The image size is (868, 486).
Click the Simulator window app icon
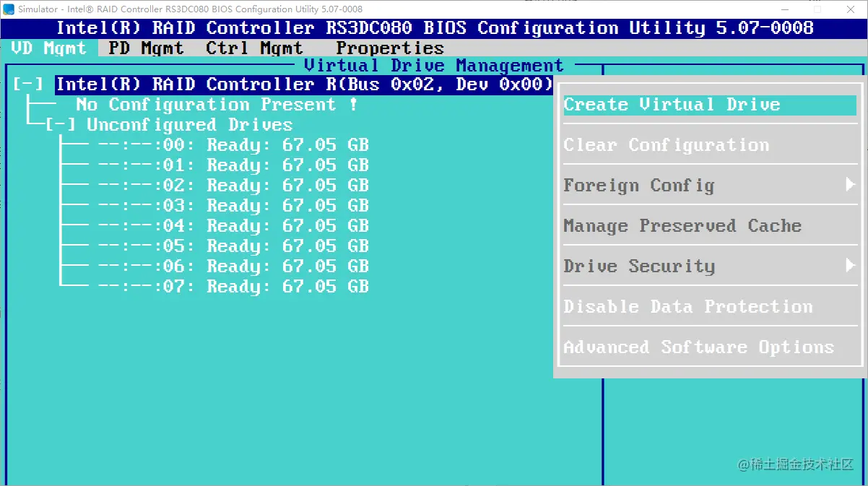pos(9,9)
